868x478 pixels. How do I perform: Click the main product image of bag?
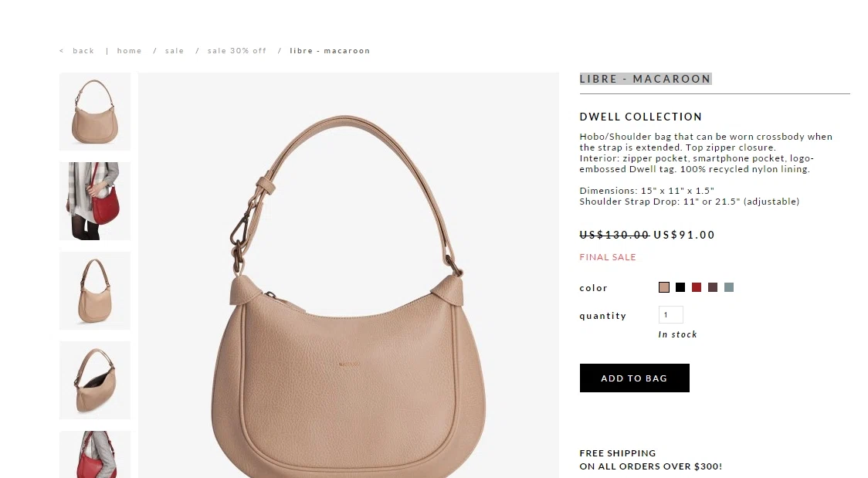pos(348,275)
